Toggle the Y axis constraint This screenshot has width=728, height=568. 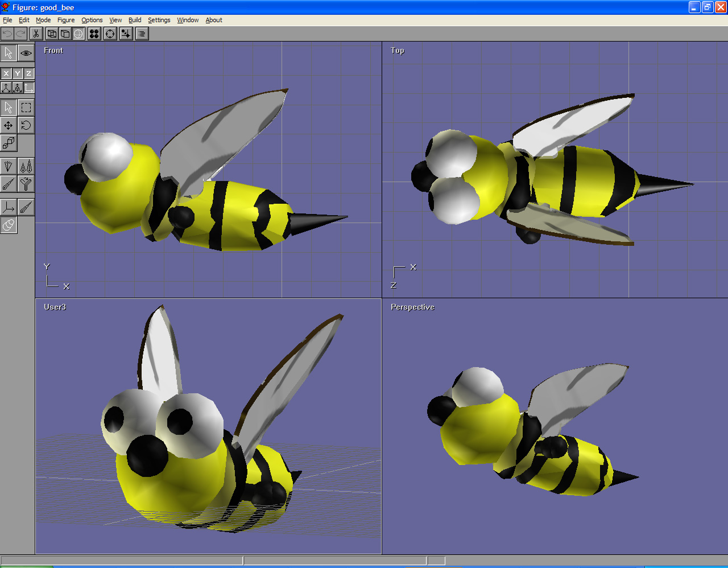tap(18, 73)
